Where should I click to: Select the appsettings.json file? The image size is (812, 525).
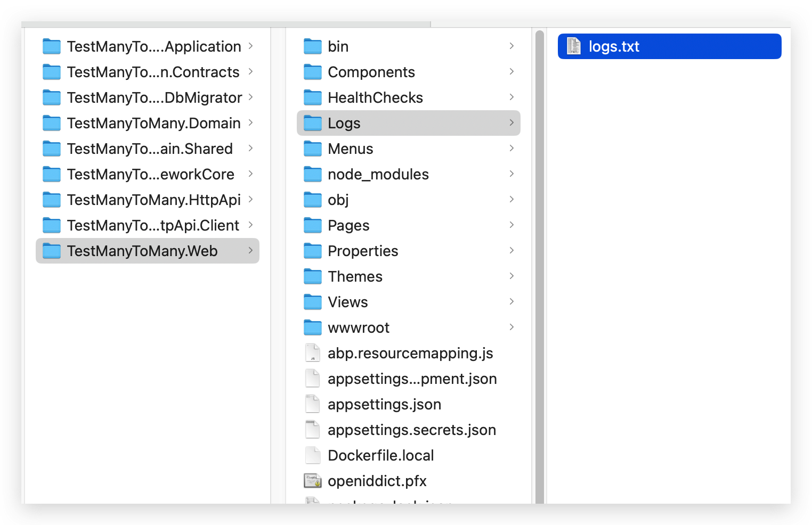384,404
